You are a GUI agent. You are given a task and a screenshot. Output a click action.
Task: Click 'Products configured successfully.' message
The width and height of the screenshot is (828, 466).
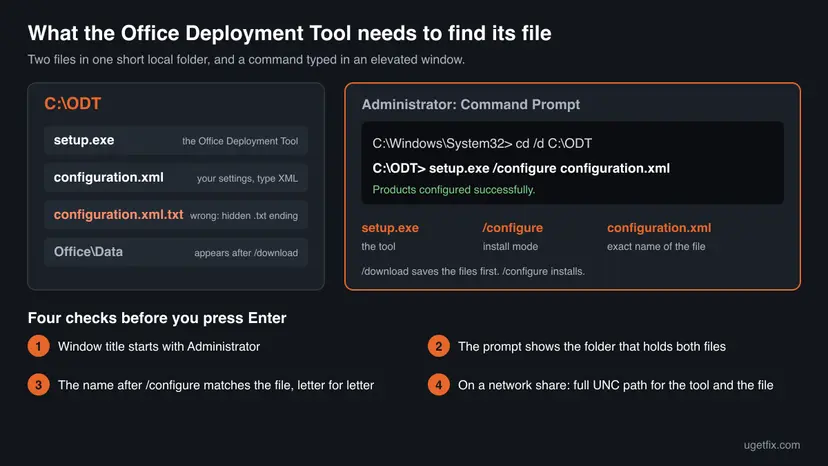tap(454, 190)
